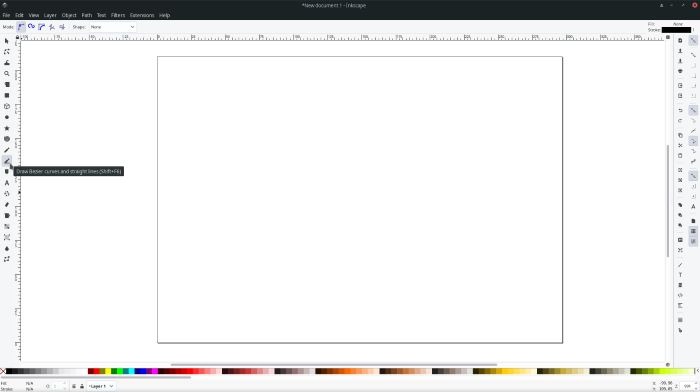The height and width of the screenshot is (392, 700).
Task: Open the Extensions menu
Action: (142, 15)
